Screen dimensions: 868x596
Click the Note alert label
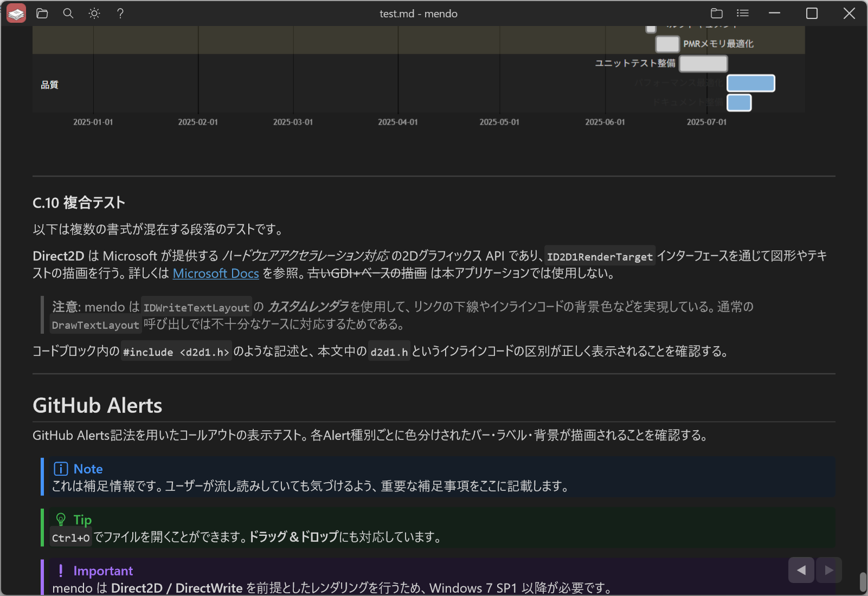pyautogui.click(x=88, y=469)
